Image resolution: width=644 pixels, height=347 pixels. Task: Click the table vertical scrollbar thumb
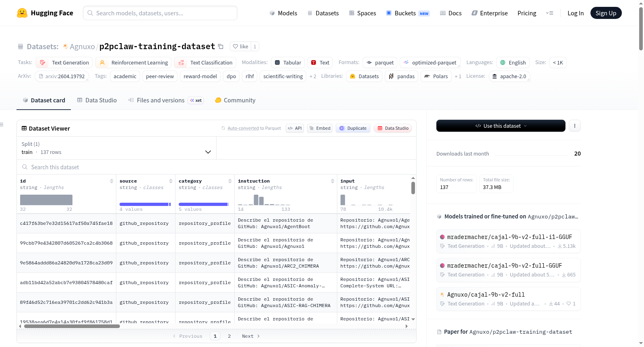click(413, 188)
